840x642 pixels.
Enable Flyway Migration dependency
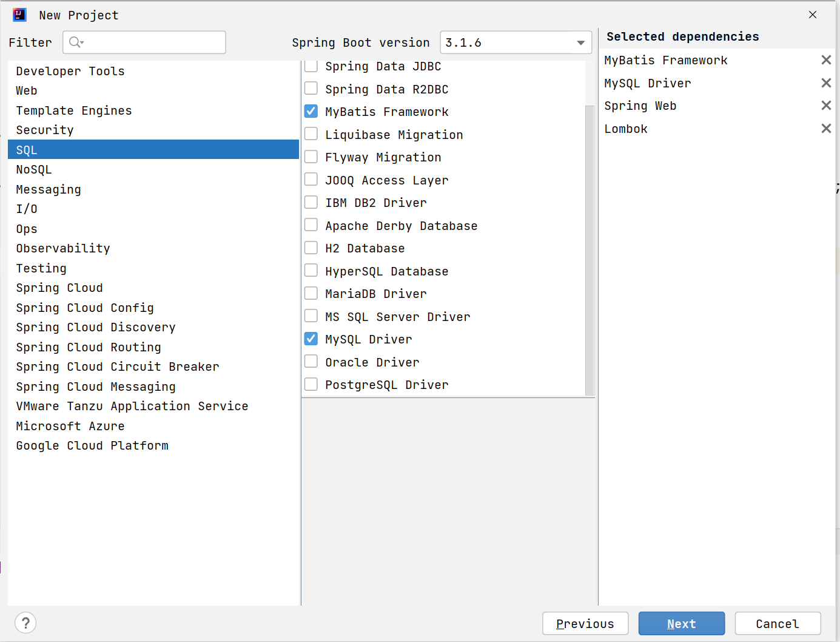click(x=311, y=157)
